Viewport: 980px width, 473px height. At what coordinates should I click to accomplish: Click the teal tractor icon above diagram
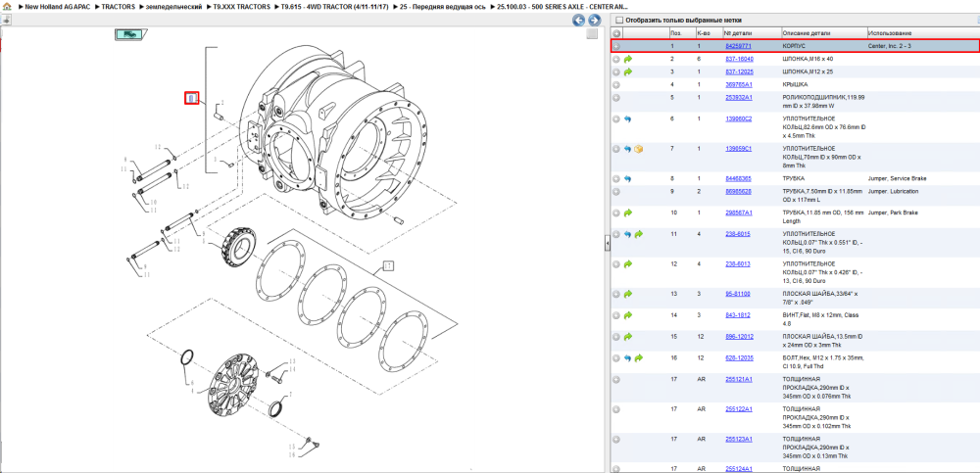point(130,34)
